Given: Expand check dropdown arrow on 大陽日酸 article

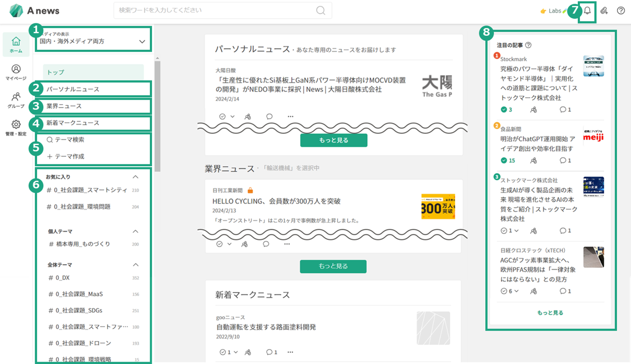Looking at the screenshot, I should (x=232, y=116).
